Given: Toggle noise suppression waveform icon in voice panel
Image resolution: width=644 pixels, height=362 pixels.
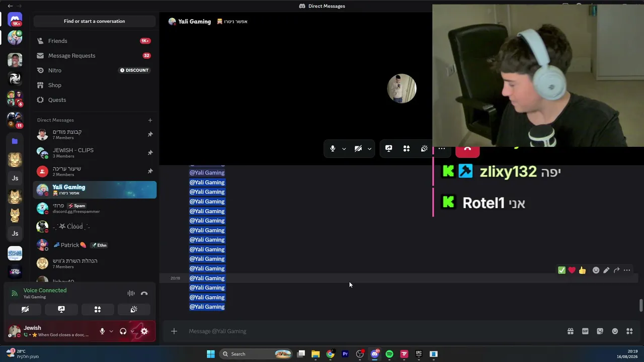Looking at the screenshot, I should pyautogui.click(x=131, y=293).
